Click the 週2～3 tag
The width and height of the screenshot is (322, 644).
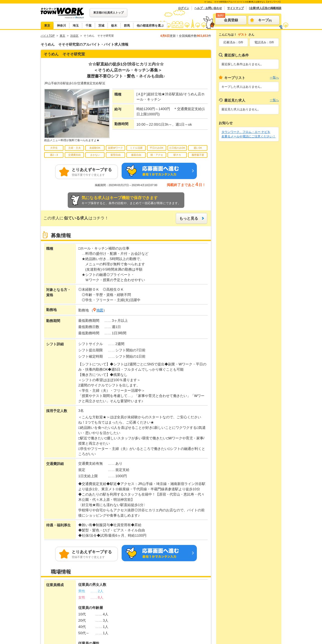tap(54, 155)
